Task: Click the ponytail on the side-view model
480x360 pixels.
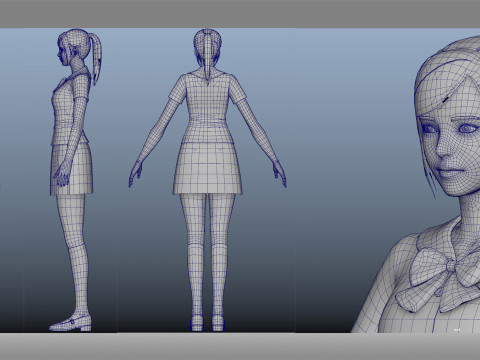Action: (x=96, y=59)
